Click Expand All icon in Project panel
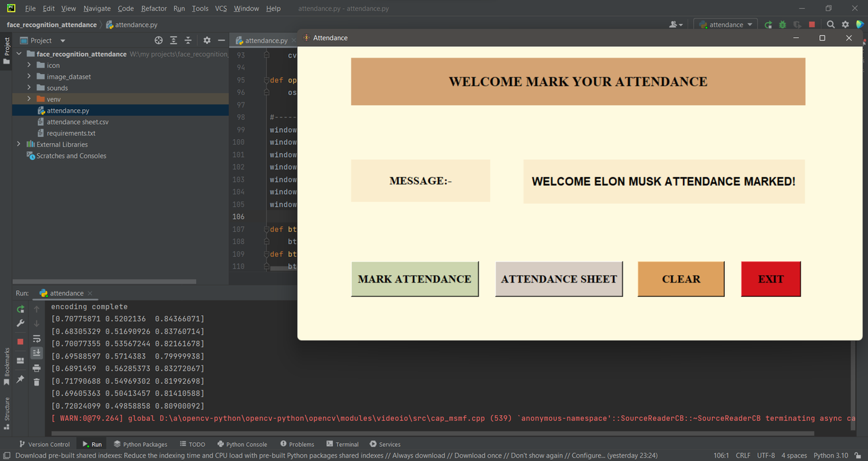Viewport: 868px width, 461px height. point(174,41)
